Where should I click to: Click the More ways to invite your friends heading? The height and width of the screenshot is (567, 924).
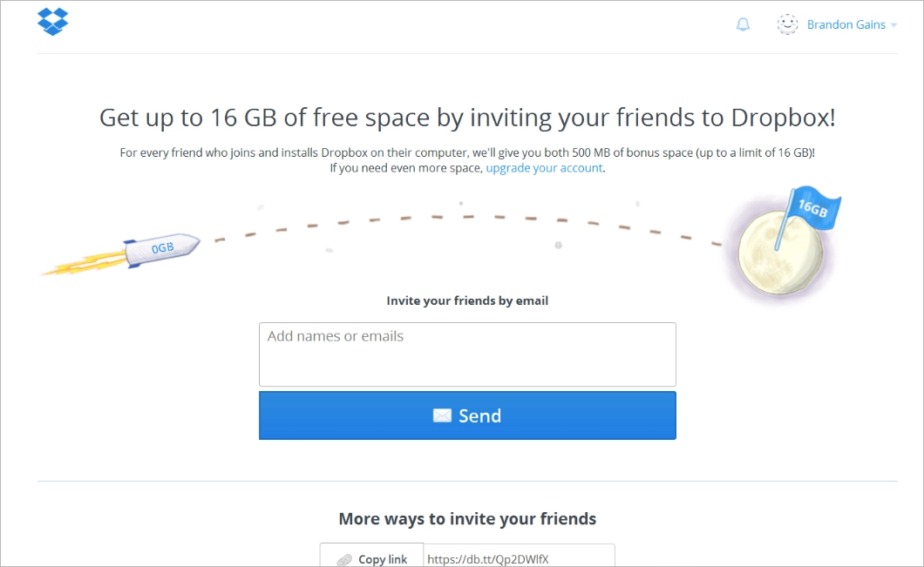pyautogui.click(x=467, y=518)
